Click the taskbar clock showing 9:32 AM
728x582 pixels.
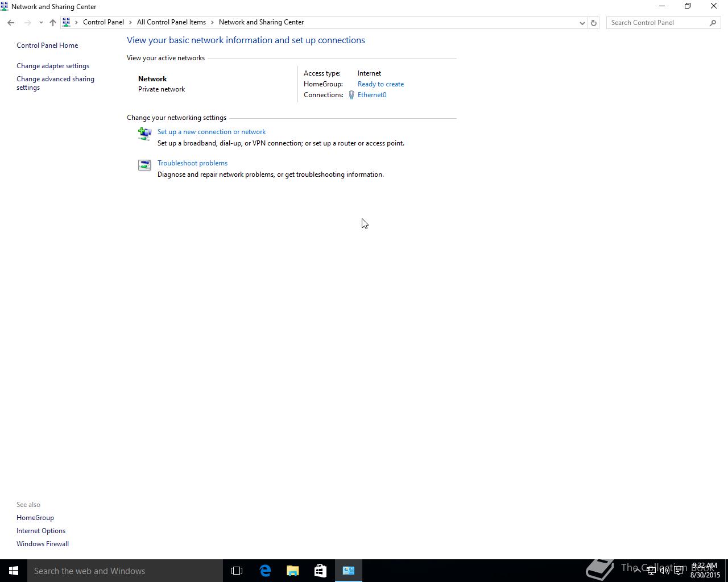(705, 570)
